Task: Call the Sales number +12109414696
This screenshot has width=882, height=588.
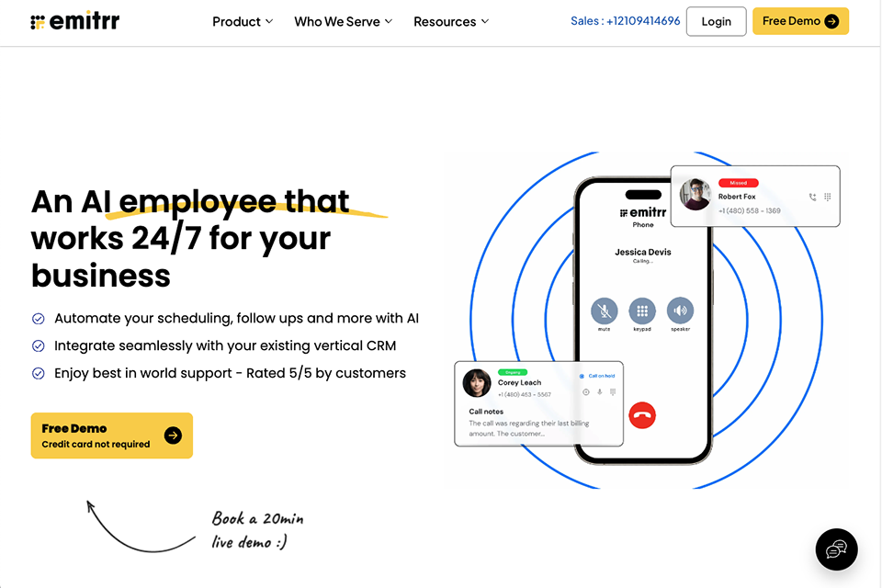Action: click(625, 21)
